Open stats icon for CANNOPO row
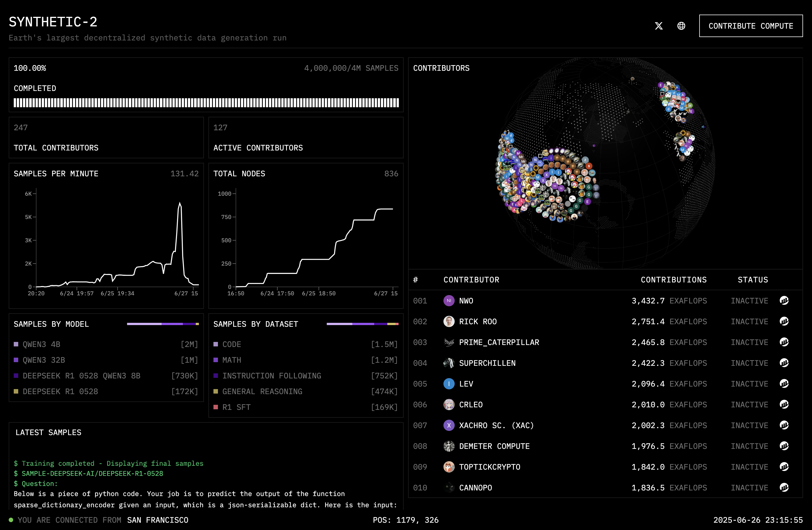The image size is (812, 530). click(x=784, y=488)
